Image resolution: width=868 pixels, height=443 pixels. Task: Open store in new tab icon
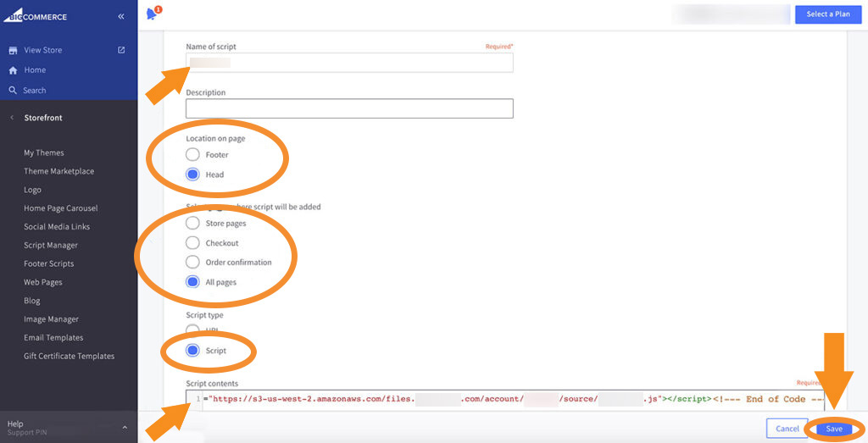121,50
